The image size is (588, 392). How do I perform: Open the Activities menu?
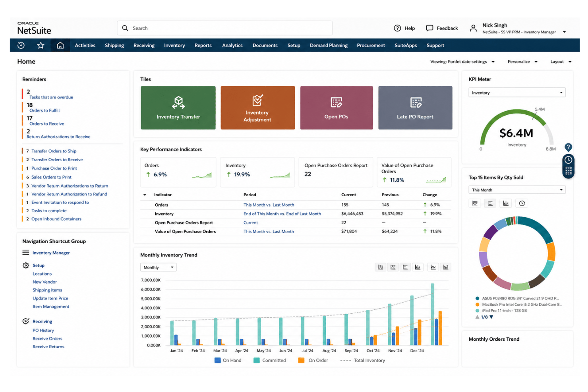coord(85,45)
